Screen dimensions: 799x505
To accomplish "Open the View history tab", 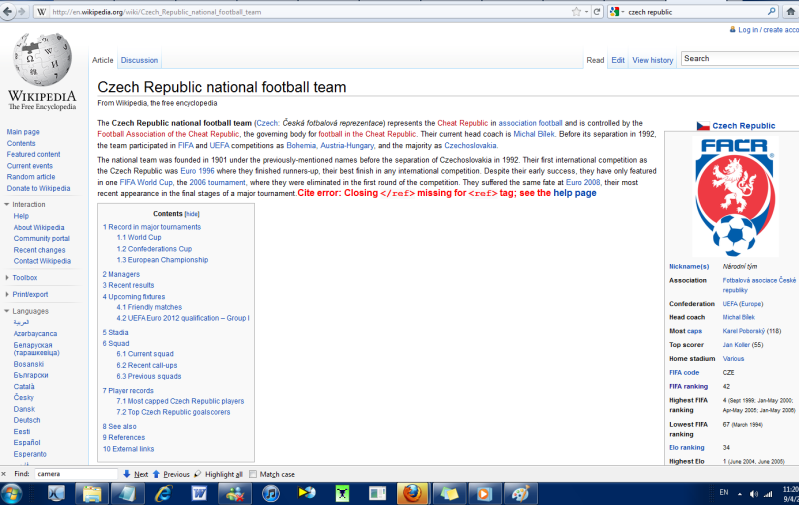I will [652, 60].
